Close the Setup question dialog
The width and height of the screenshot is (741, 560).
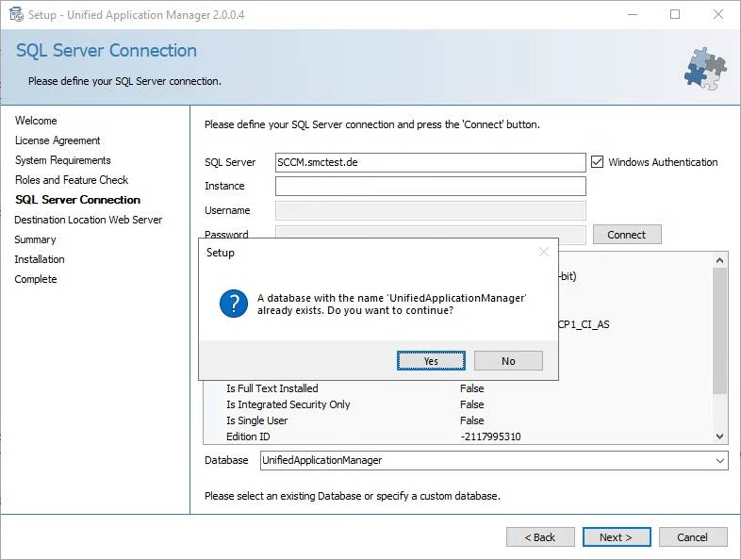[543, 253]
